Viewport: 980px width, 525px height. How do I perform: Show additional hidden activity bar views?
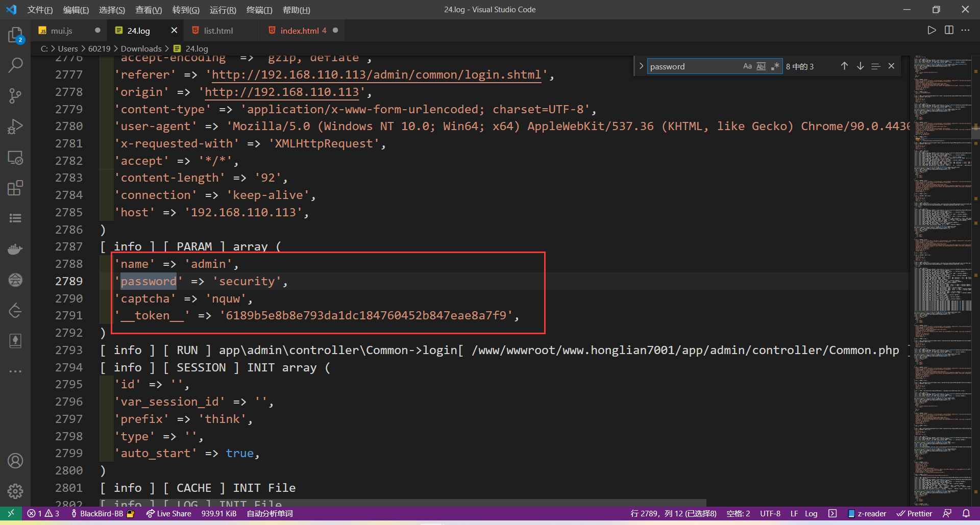click(x=15, y=371)
